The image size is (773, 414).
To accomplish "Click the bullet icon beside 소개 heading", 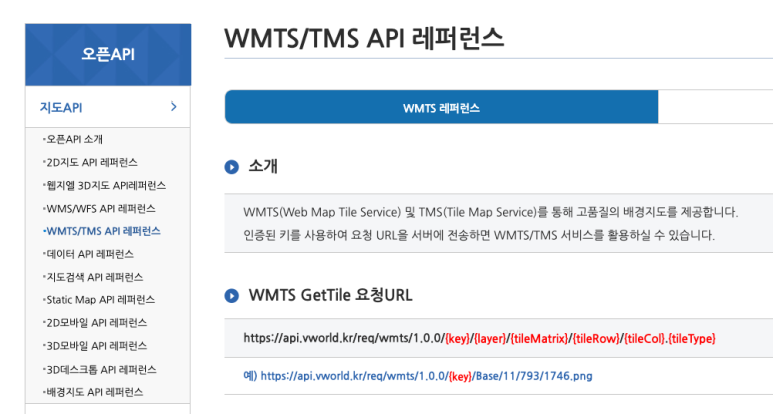I will pyautogui.click(x=232, y=167).
